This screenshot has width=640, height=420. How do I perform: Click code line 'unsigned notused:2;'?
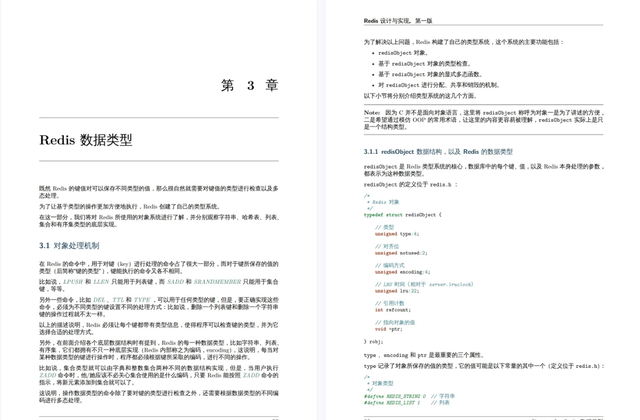[x=401, y=253]
